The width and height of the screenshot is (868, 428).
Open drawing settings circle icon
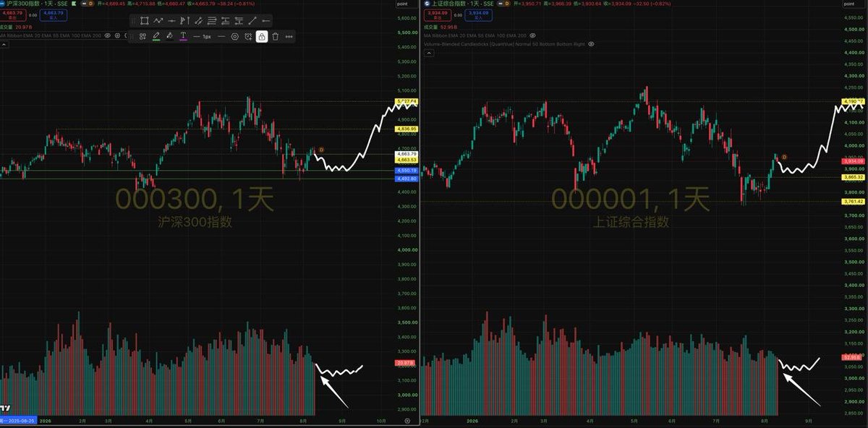[x=235, y=36]
